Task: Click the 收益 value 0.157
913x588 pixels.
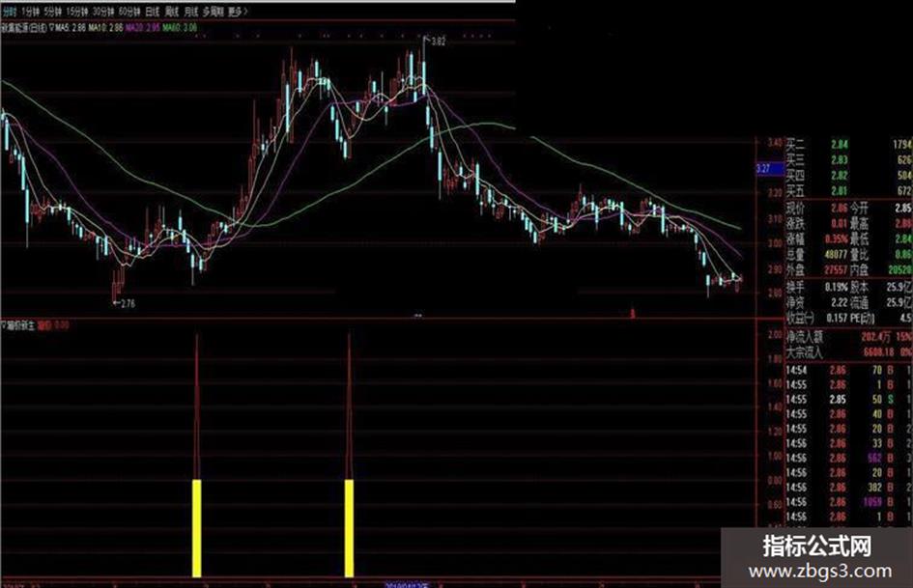Action: (837, 319)
